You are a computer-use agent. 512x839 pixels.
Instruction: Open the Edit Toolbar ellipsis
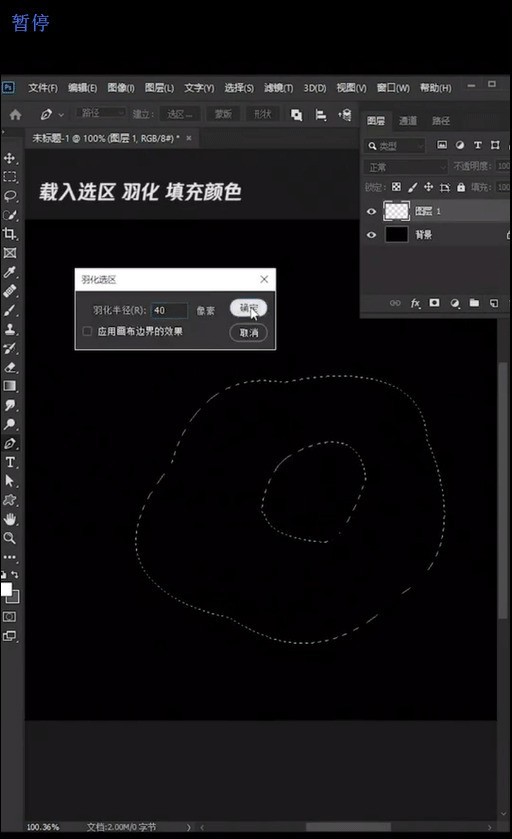10,557
